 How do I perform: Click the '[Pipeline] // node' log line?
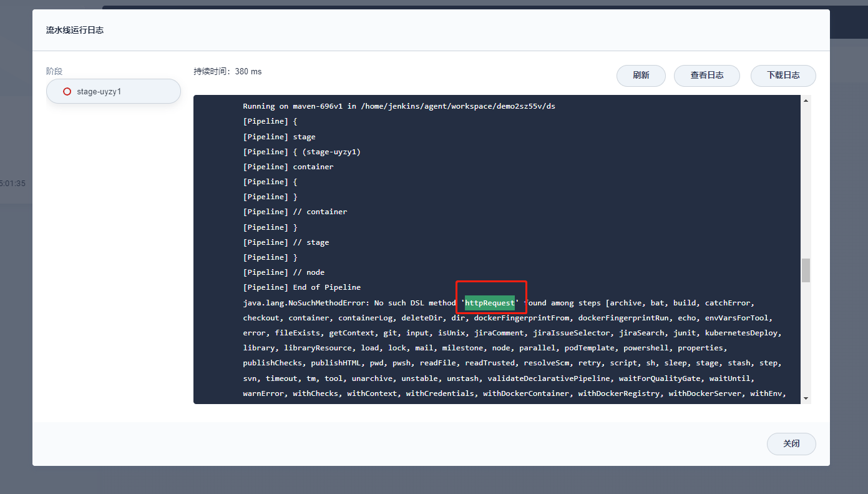pyautogui.click(x=284, y=272)
